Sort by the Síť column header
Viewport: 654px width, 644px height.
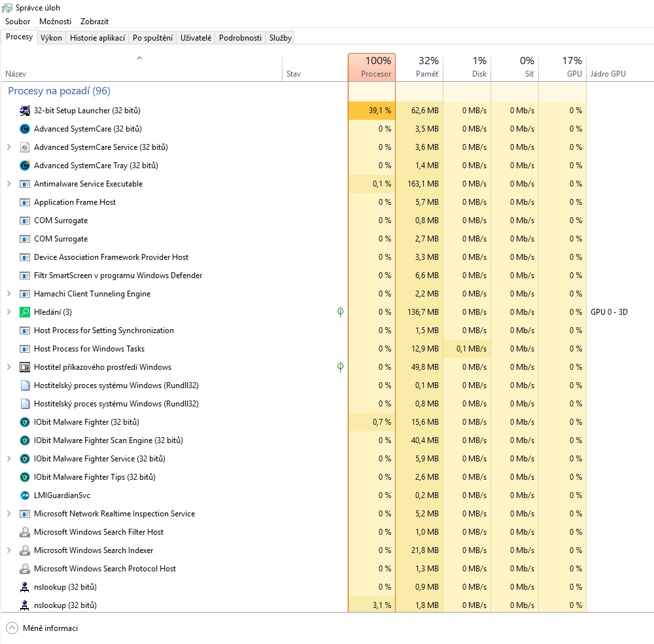pos(515,67)
